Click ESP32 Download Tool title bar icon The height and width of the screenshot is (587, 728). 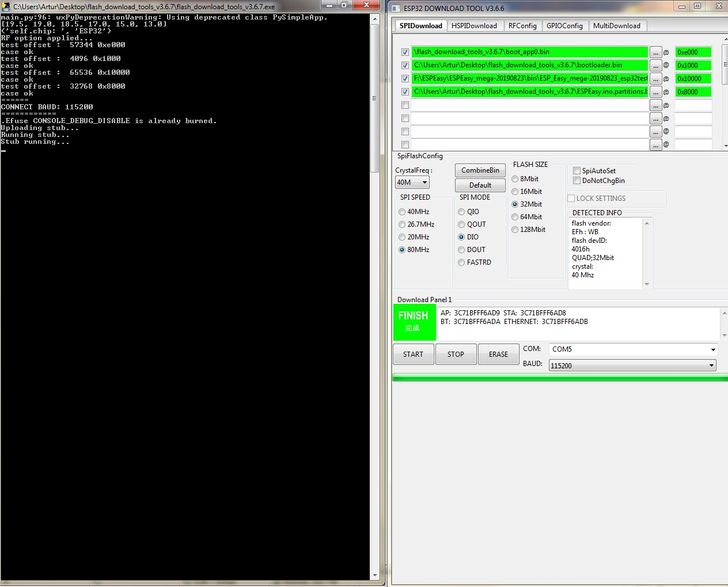pos(396,8)
